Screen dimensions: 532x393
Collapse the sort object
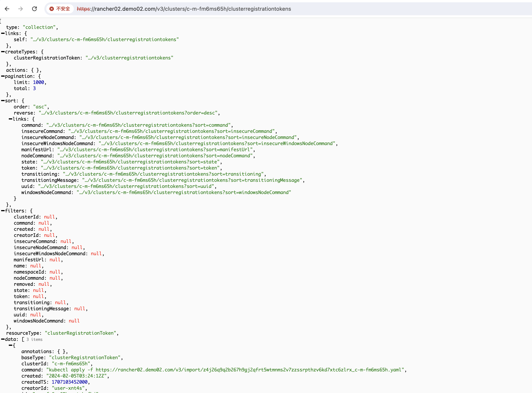[3, 101]
